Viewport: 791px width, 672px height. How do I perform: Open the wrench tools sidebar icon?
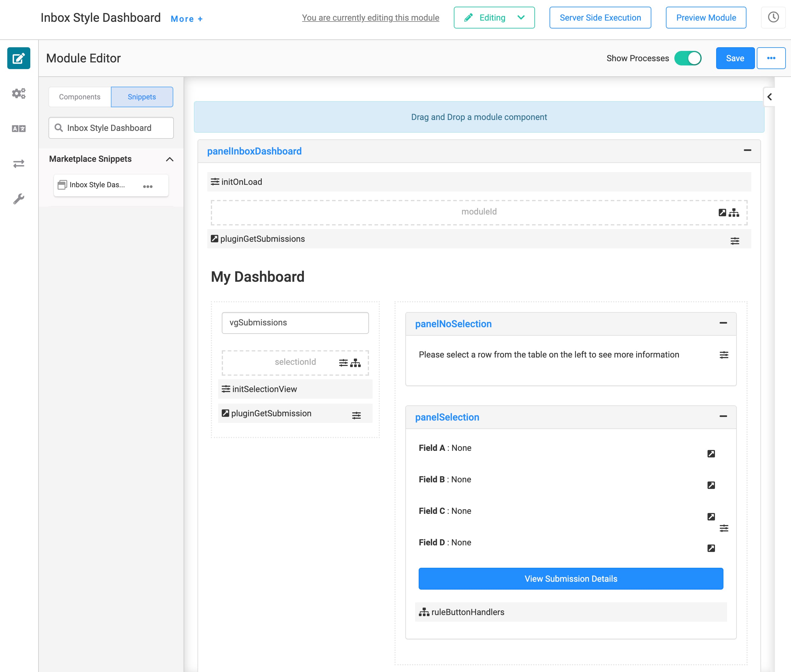19,198
